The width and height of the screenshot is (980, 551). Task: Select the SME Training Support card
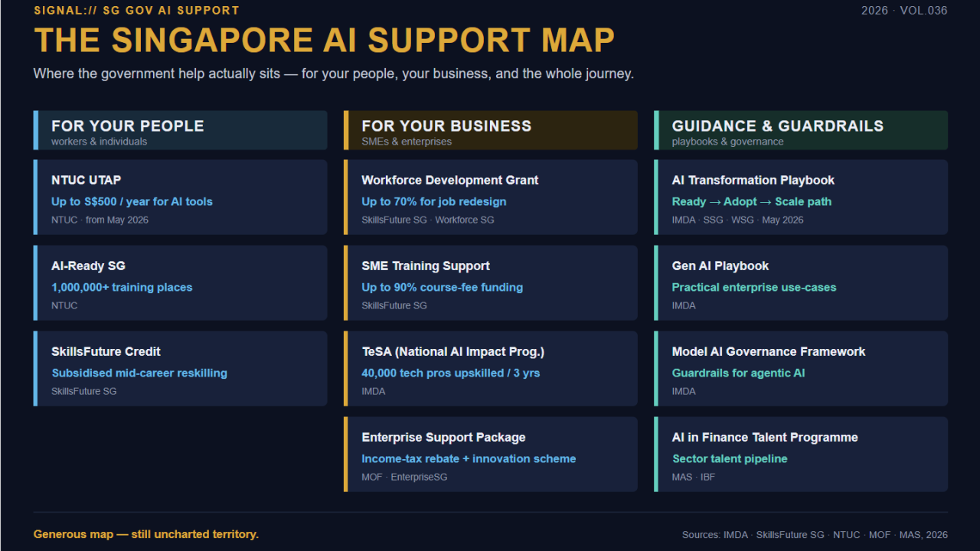491,282
